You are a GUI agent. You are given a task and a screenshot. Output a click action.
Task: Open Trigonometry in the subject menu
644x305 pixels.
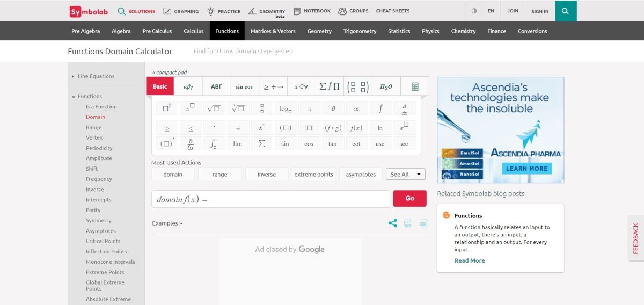360,31
